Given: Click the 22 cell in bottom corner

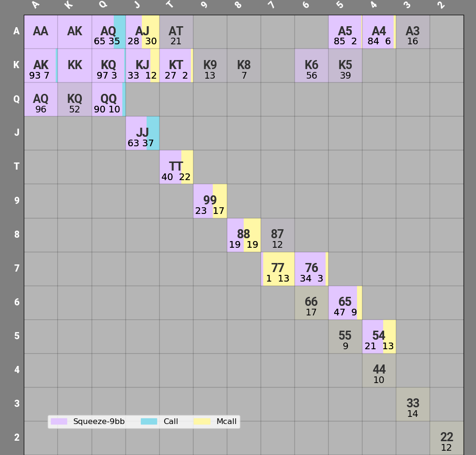Looking at the screenshot, I should coord(446,438).
